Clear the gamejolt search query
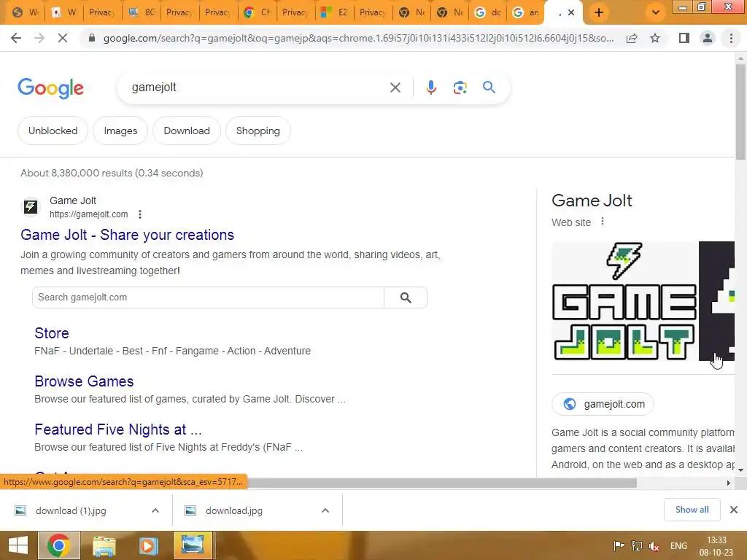Viewport: 747px width, 560px height. point(395,87)
